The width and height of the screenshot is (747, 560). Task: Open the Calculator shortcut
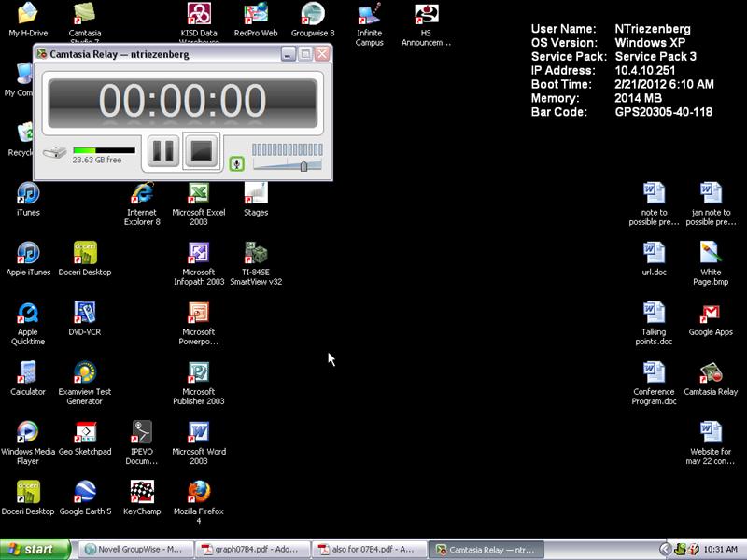click(28, 379)
